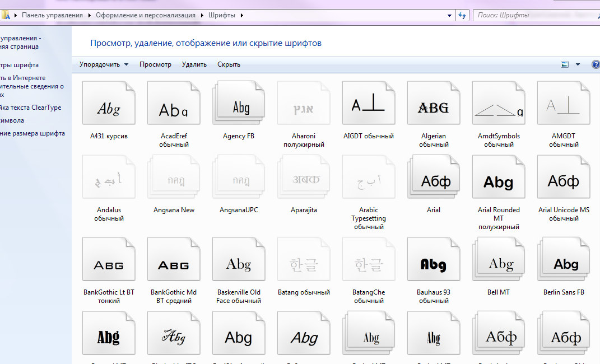Open the address bar history dropdown
Viewport: 600px width, 364px height.
click(x=449, y=15)
